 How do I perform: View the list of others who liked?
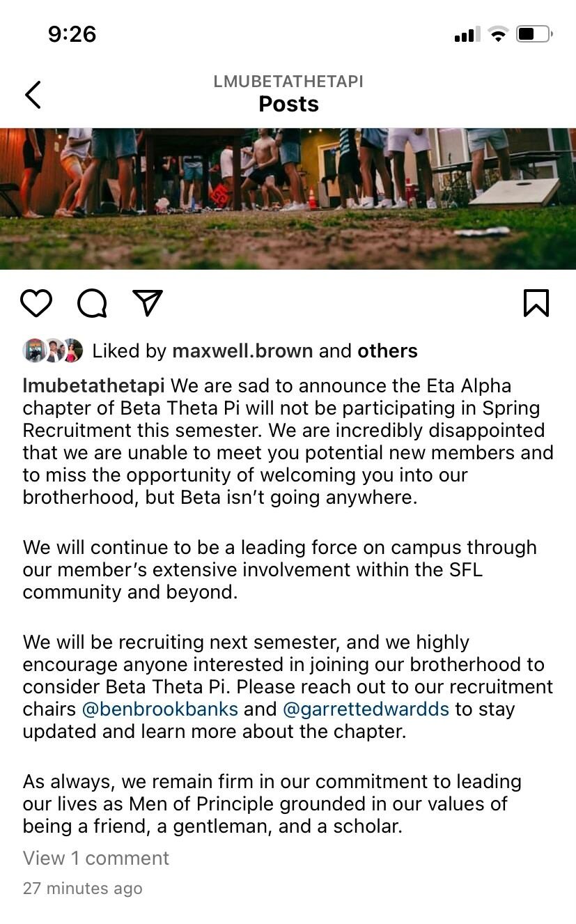click(387, 351)
